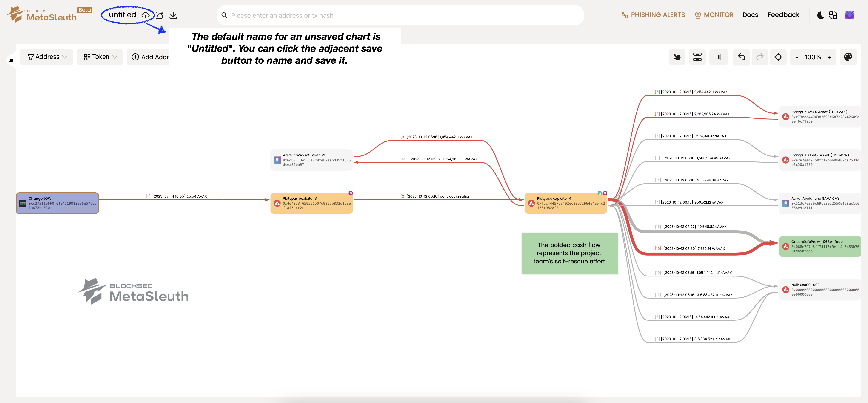Zoom in with the plus button
The image size is (868, 403).
point(829,57)
